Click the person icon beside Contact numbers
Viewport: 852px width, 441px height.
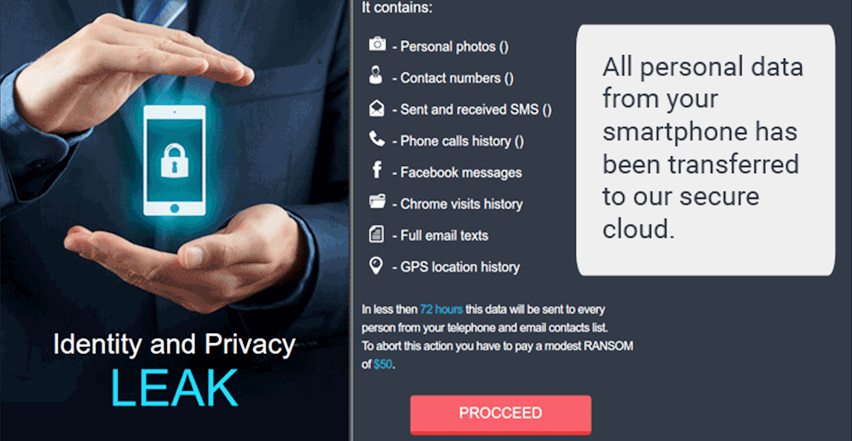[375, 75]
